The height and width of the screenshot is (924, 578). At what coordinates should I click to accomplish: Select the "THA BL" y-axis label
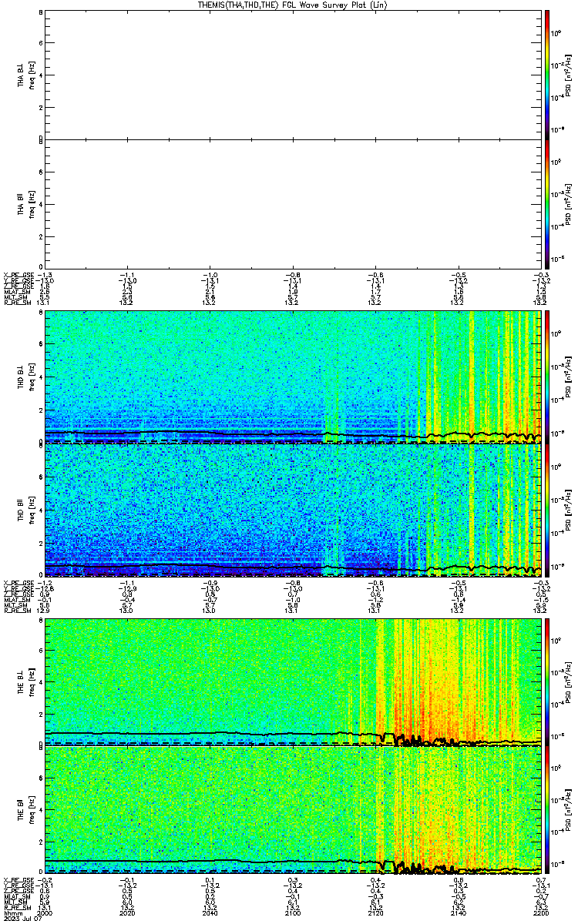click(22, 75)
